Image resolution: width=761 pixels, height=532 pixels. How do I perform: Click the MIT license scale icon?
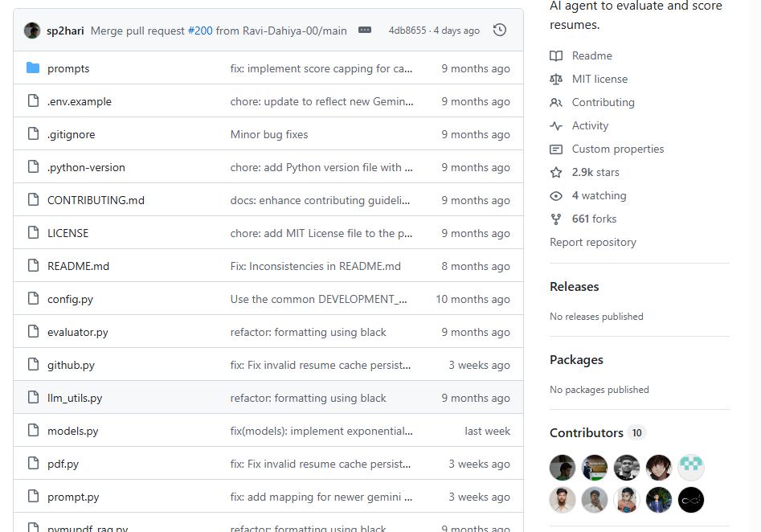556,79
